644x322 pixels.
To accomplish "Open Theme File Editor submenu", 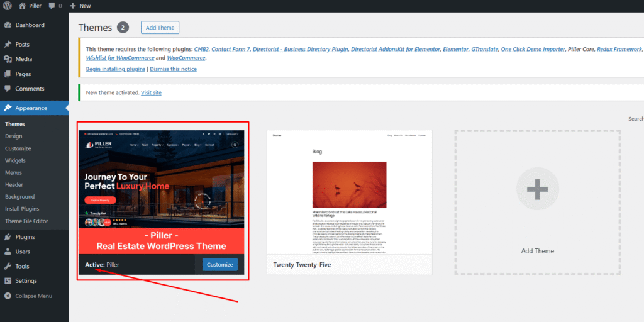I will click(x=26, y=221).
